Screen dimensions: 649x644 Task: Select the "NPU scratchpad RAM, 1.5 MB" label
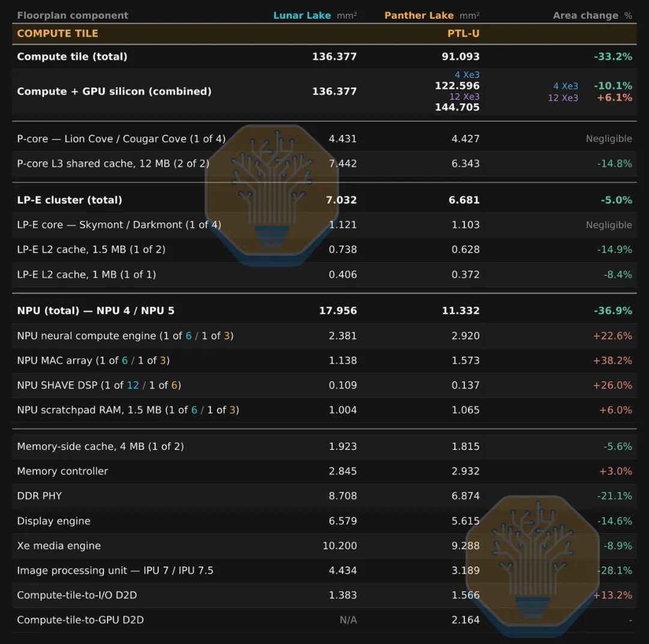(128, 410)
